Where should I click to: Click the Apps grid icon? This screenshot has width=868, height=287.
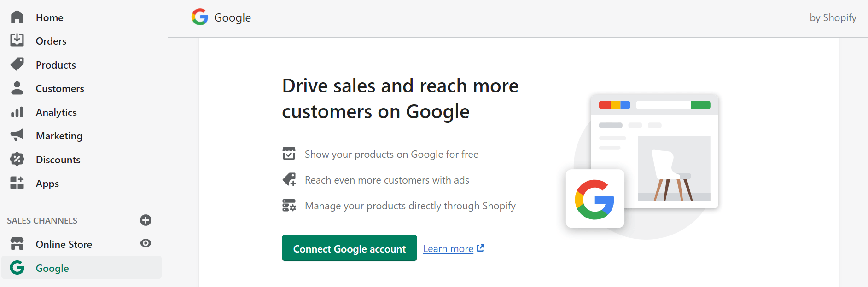(x=17, y=183)
